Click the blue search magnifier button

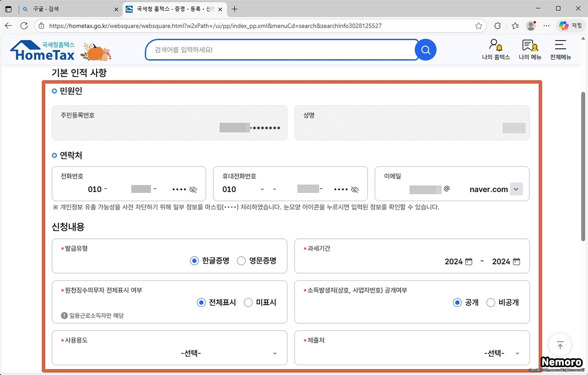[x=425, y=50]
